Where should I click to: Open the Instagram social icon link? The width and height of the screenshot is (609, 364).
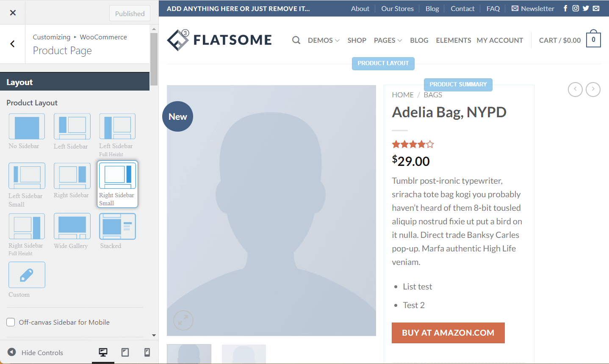[576, 8]
